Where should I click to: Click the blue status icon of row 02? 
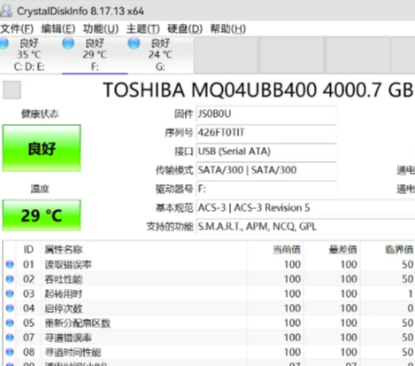point(10,279)
